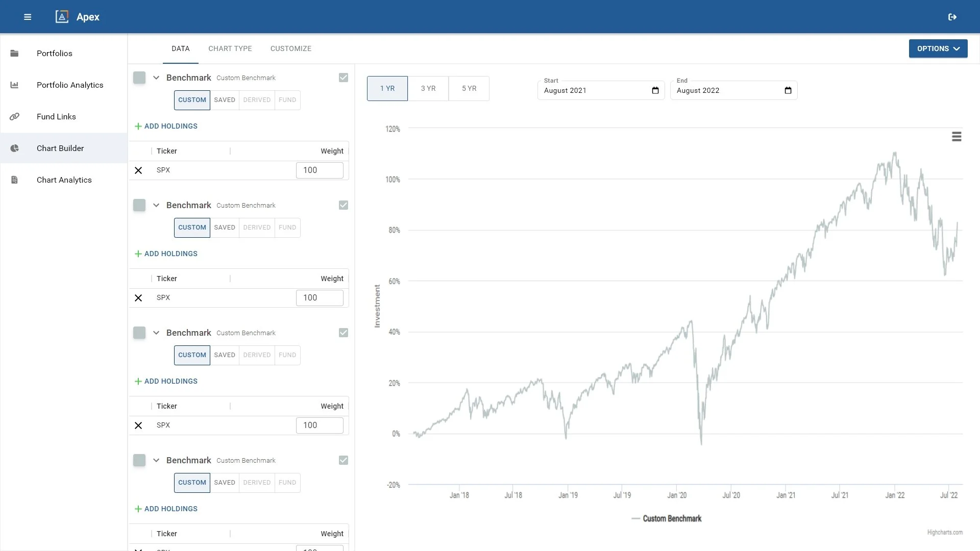Collapse the fourth Benchmark section chevron
980x551 pixels.
click(156, 460)
